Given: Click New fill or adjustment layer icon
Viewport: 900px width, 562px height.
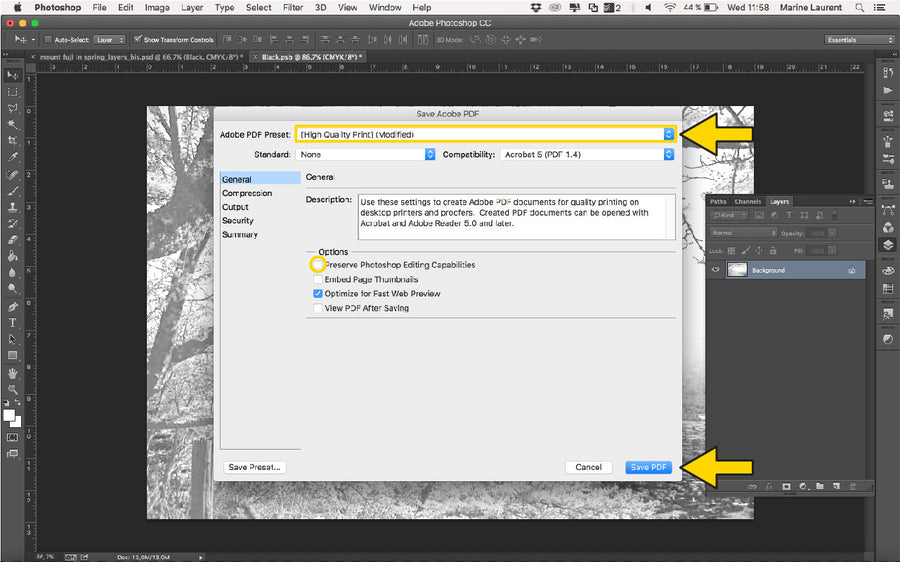Looking at the screenshot, I should click(x=803, y=486).
